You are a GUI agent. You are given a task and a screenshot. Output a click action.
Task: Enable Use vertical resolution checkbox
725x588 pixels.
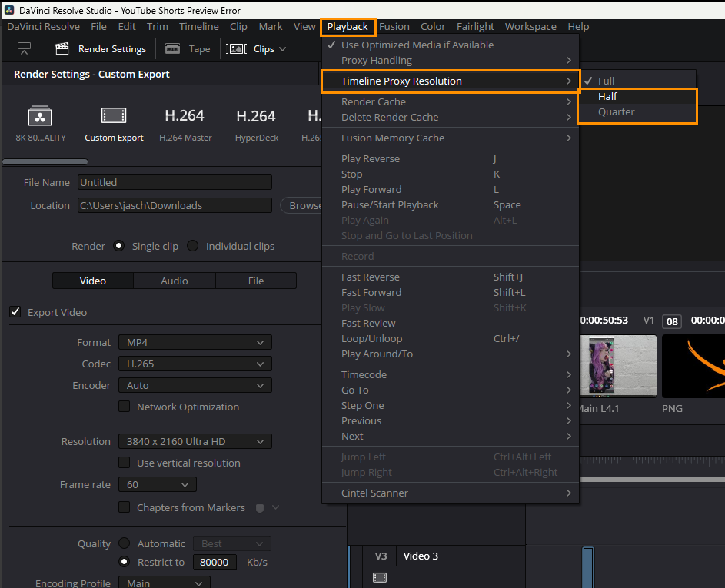[x=124, y=463]
